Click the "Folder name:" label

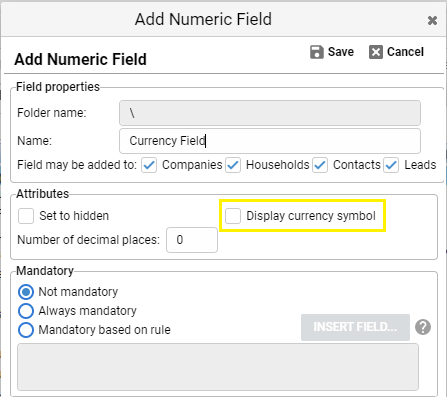[x=52, y=113]
